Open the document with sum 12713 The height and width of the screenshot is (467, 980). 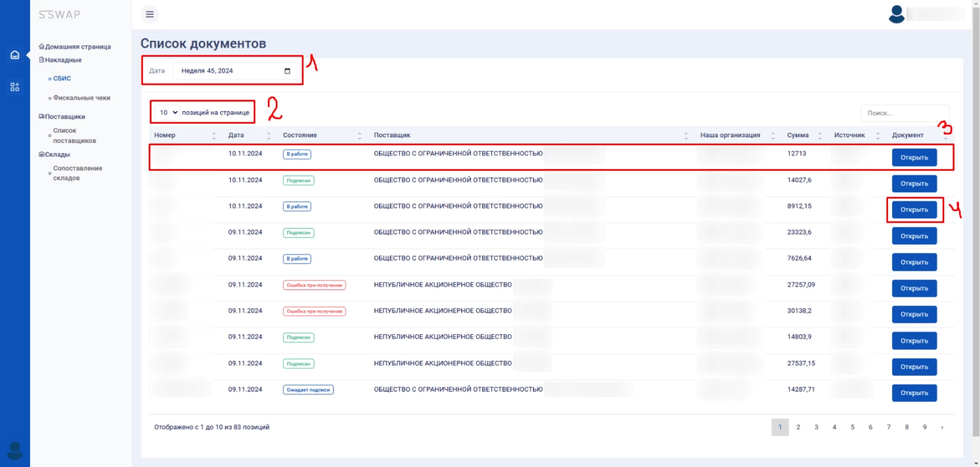[914, 158]
